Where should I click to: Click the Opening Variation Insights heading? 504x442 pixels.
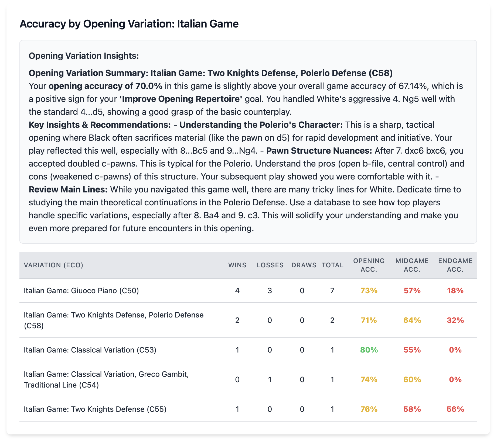pos(84,56)
